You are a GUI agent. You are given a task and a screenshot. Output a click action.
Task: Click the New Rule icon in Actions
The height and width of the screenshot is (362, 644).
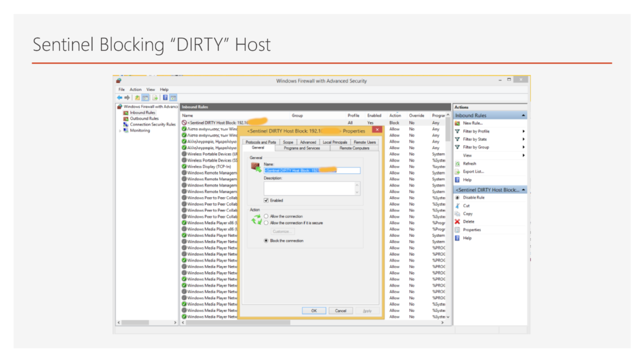(458, 123)
